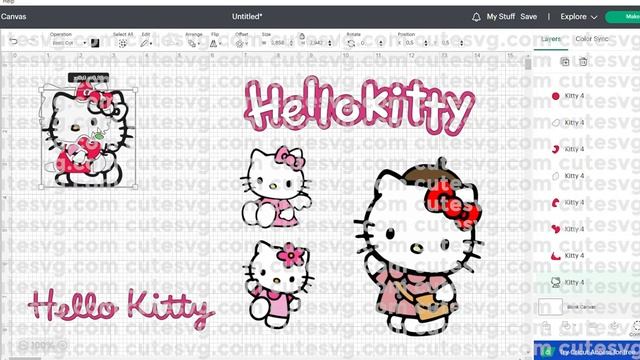Open the Edit pencil tool
This screenshot has width=640, height=360.
[145, 43]
